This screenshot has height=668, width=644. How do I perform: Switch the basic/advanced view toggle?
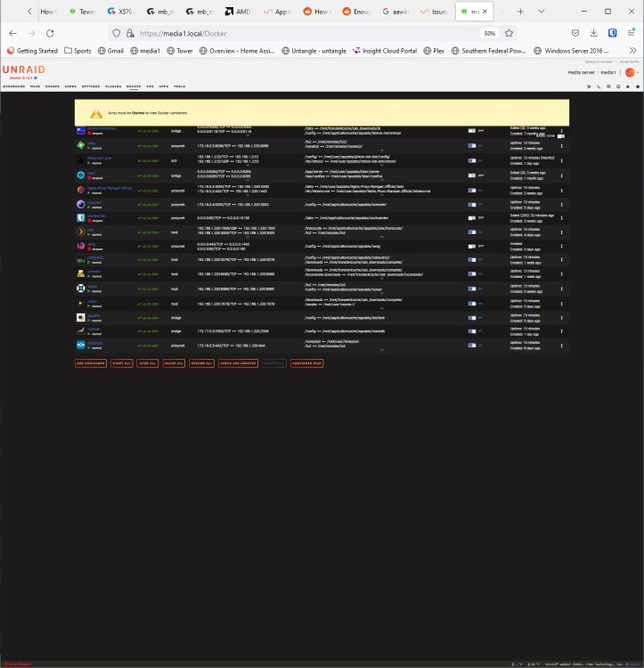[x=561, y=136]
